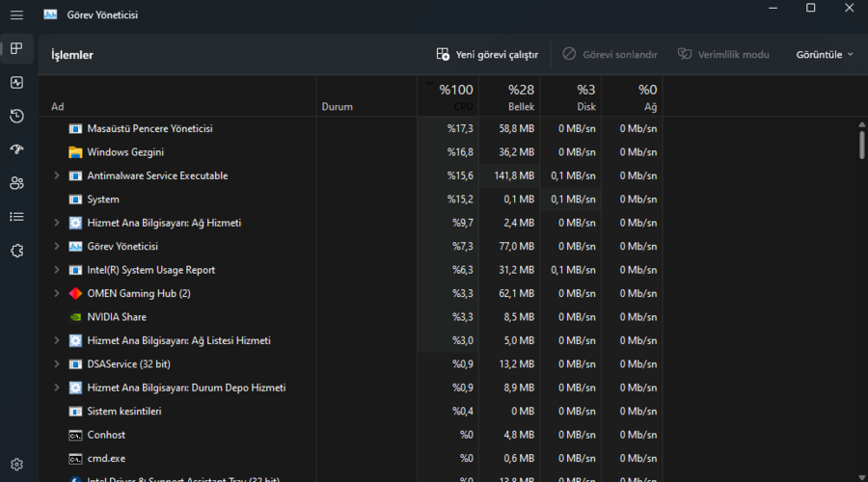868x482 pixels.
Task: Open the Users sidebar icon
Action: pyautogui.click(x=16, y=183)
